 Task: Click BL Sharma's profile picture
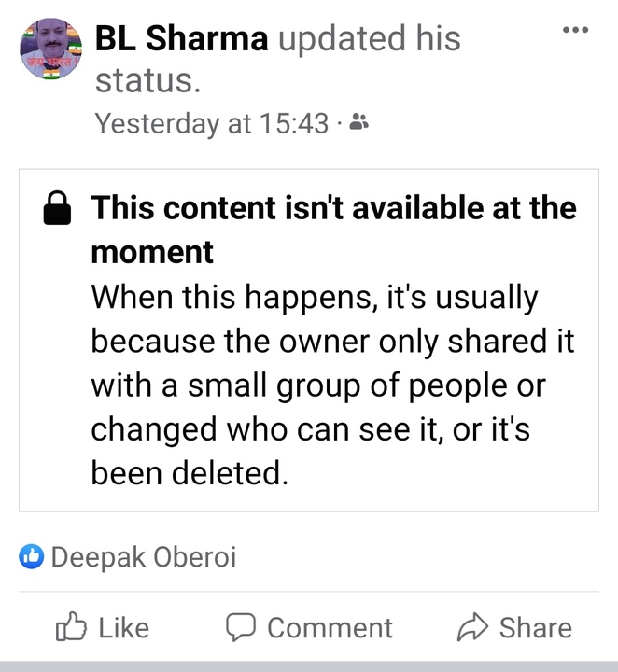coord(51,49)
